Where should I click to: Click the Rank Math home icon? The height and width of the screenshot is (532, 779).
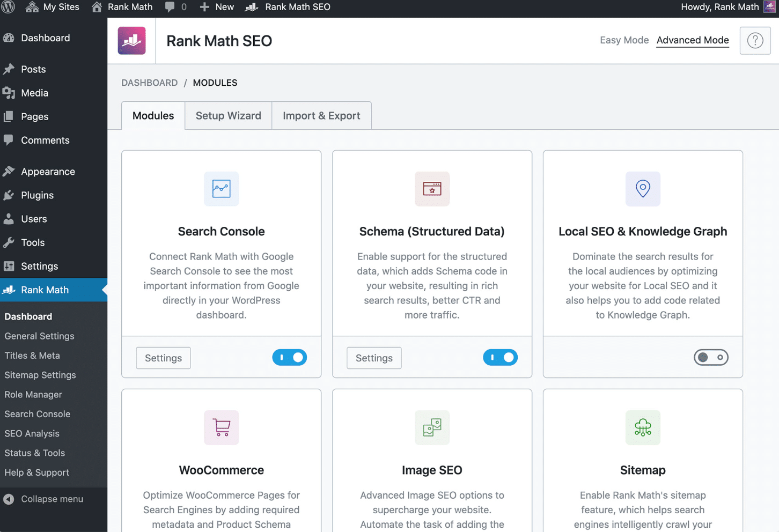[x=97, y=7]
